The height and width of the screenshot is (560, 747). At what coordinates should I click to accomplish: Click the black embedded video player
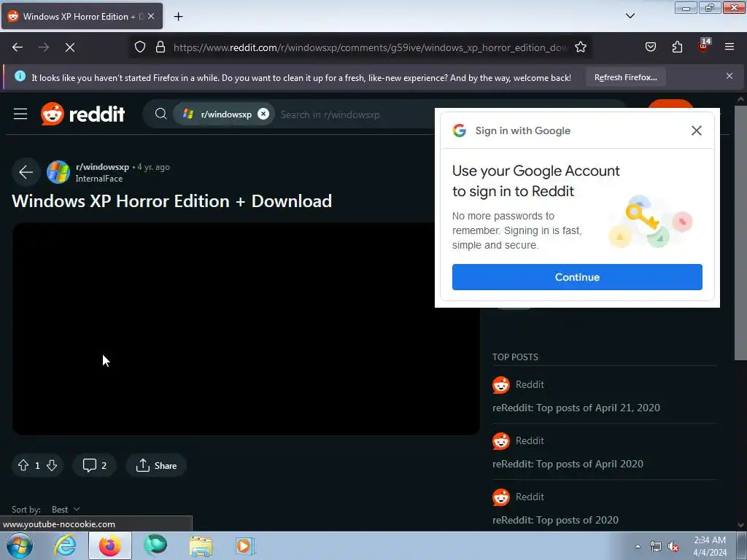coord(246,329)
